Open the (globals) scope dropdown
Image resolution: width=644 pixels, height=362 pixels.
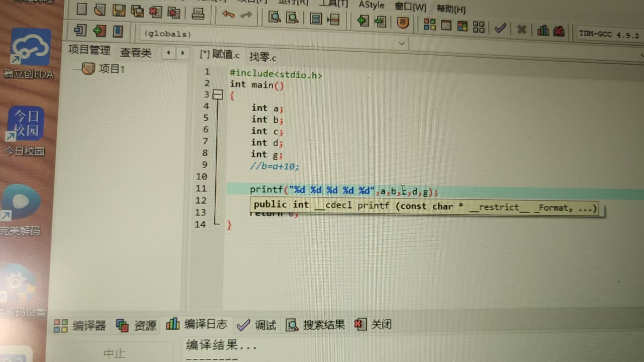(x=401, y=43)
